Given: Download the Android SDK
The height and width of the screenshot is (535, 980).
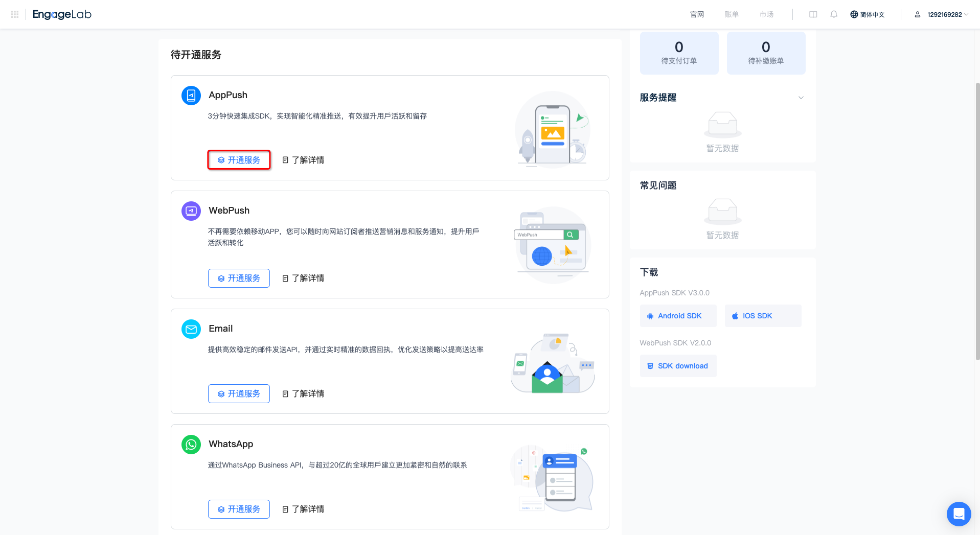Looking at the screenshot, I should [678, 316].
